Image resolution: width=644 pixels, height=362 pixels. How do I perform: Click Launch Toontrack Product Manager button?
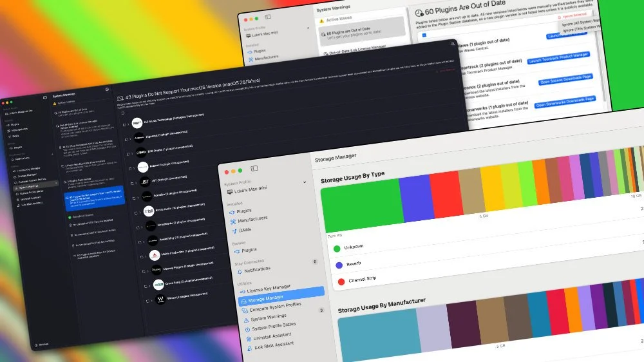pos(558,58)
